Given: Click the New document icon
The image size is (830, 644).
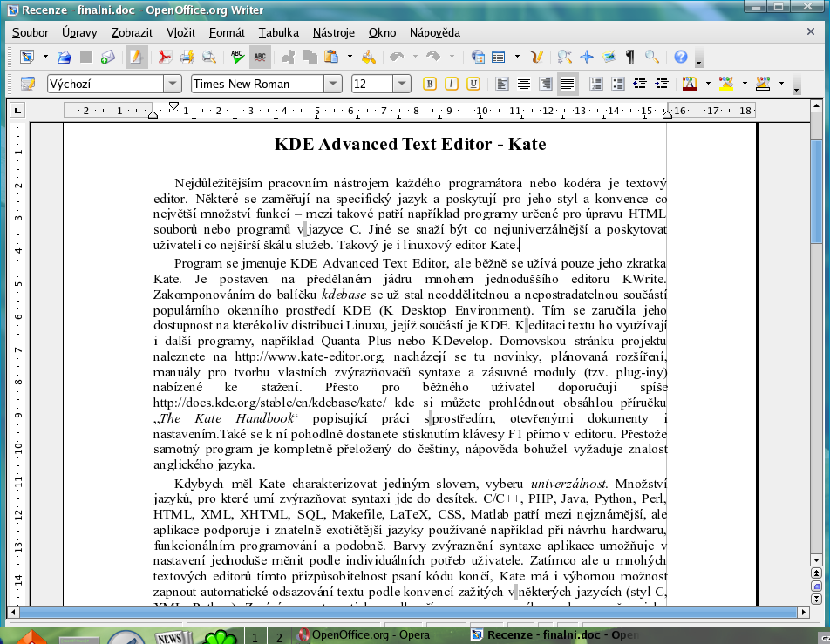Looking at the screenshot, I should [26, 57].
